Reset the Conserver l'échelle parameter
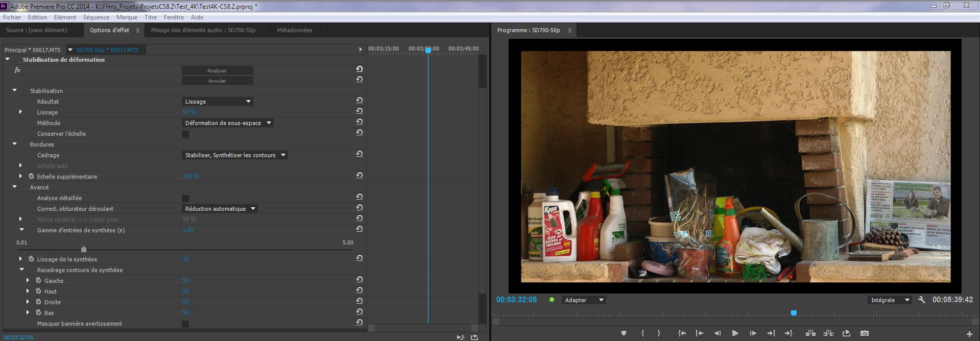Image resolution: width=980 pixels, height=341 pixels. (360, 133)
